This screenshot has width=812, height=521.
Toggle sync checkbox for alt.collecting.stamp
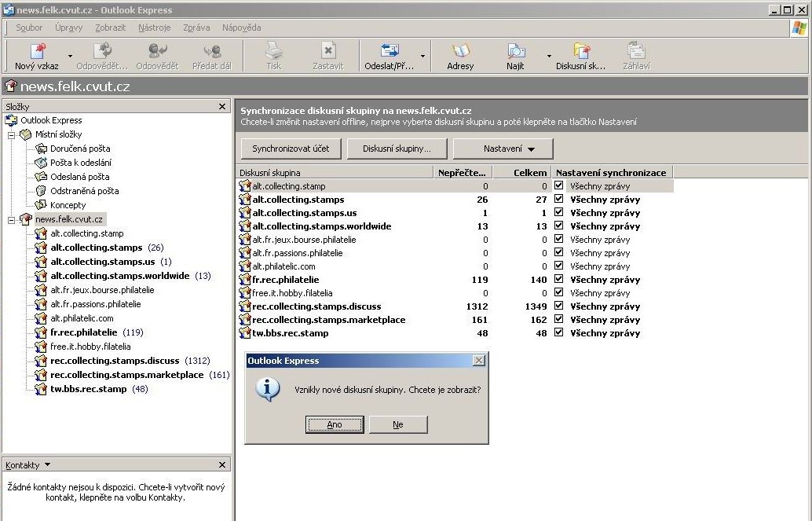[559, 185]
